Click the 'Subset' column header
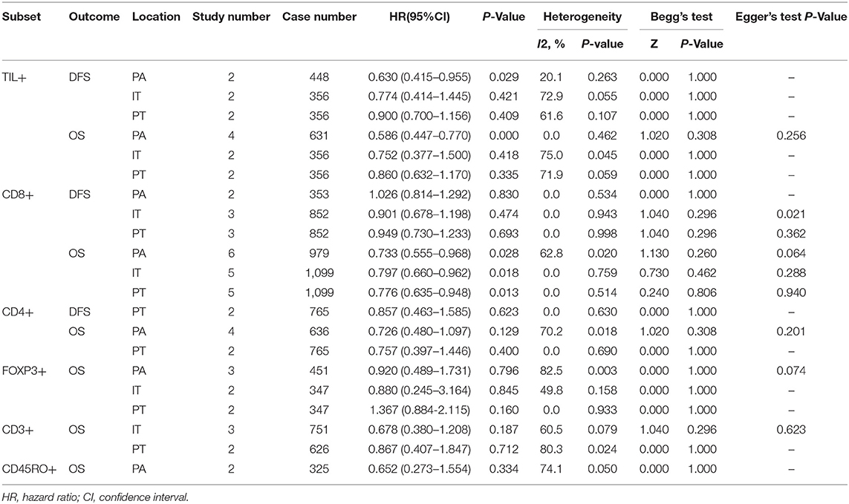The width and height of the screenshot is (849, 504). tap(22, 17)
